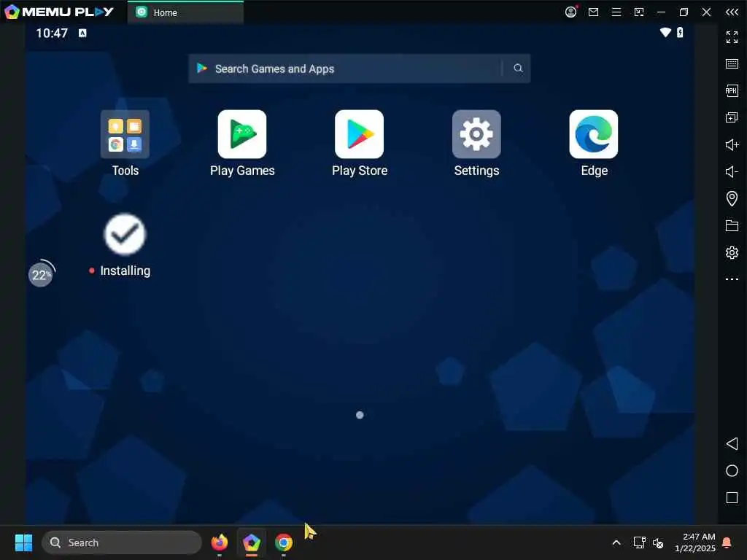Open Android Settings app
This screenshot has height=560, width=747.
(x=476, y=134)
